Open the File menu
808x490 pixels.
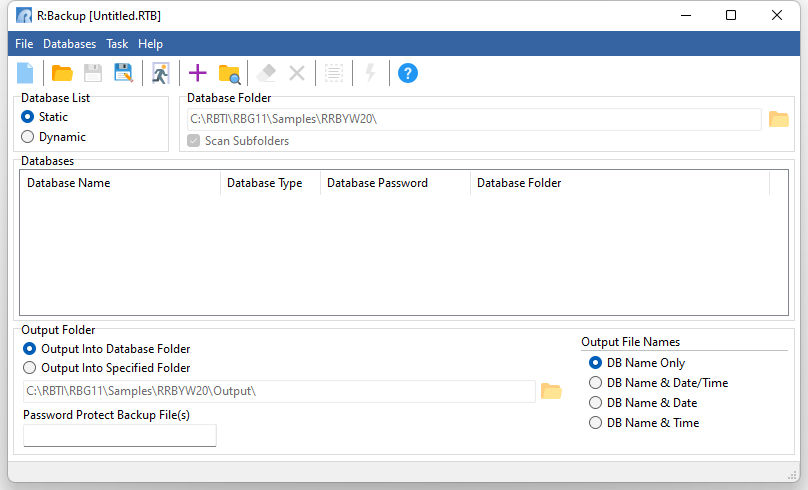click(x=24, y=44)
